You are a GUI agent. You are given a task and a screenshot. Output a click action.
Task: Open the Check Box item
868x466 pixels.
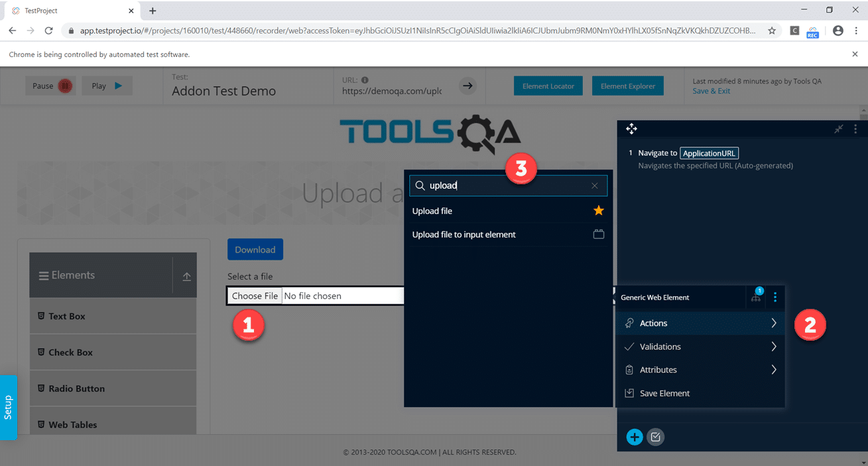pos(113,352)
